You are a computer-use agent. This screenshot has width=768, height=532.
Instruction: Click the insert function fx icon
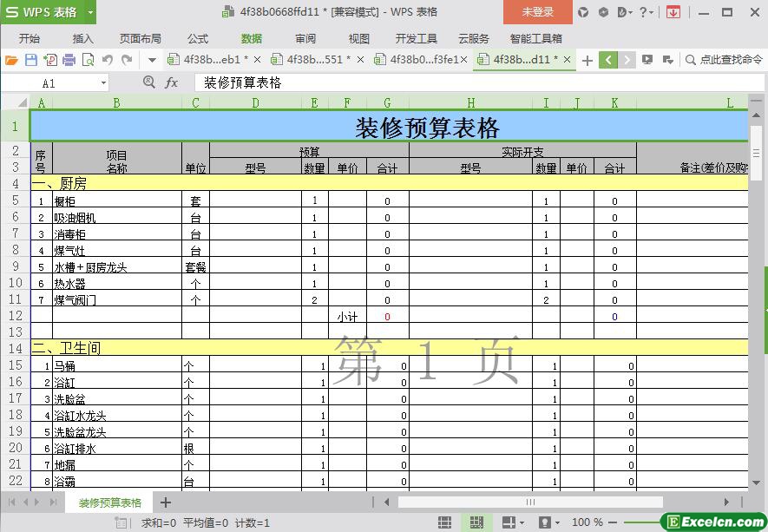coord(171,82)
